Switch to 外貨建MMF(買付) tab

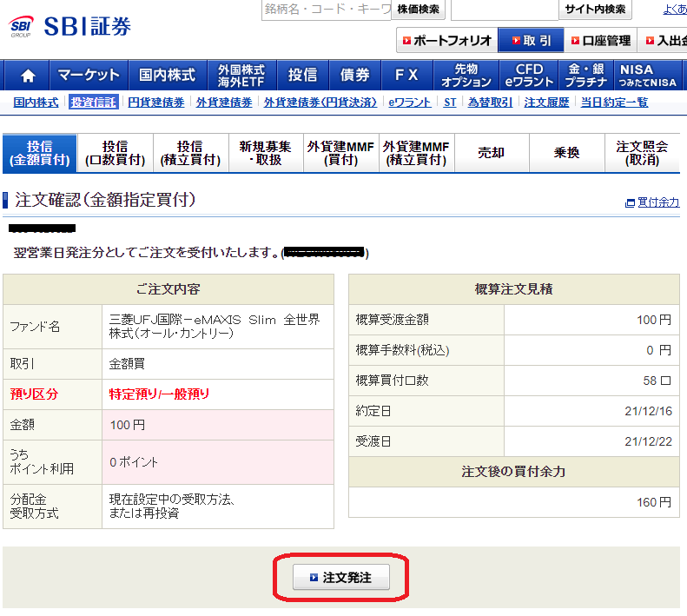pos(340,153)
